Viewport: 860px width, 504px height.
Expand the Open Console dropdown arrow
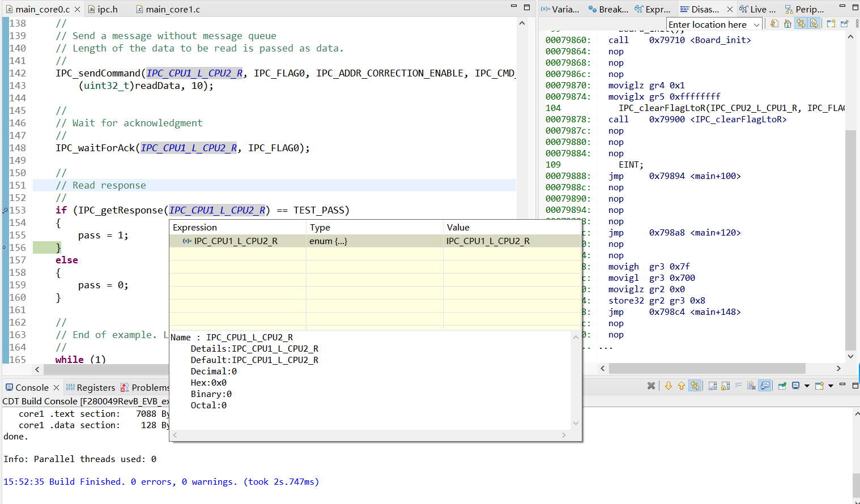coord(831,386)
